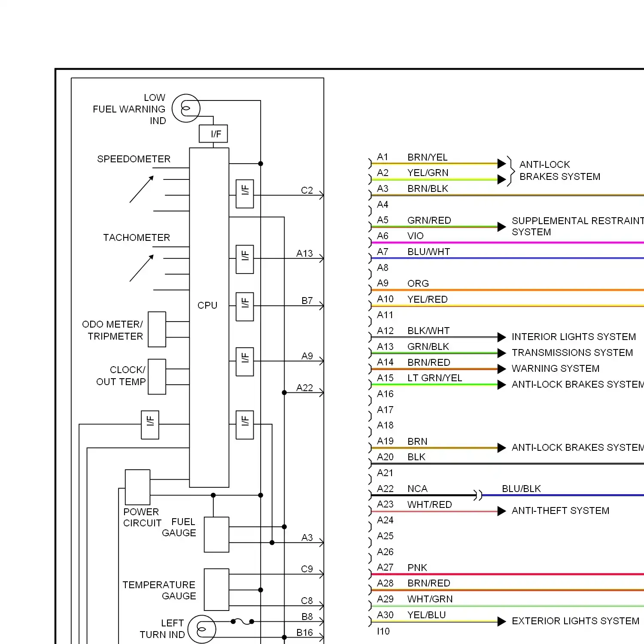Click the WHT/RED wire color label
The image size is (644, 644).
pyautogui.click(x=430, y=504)
